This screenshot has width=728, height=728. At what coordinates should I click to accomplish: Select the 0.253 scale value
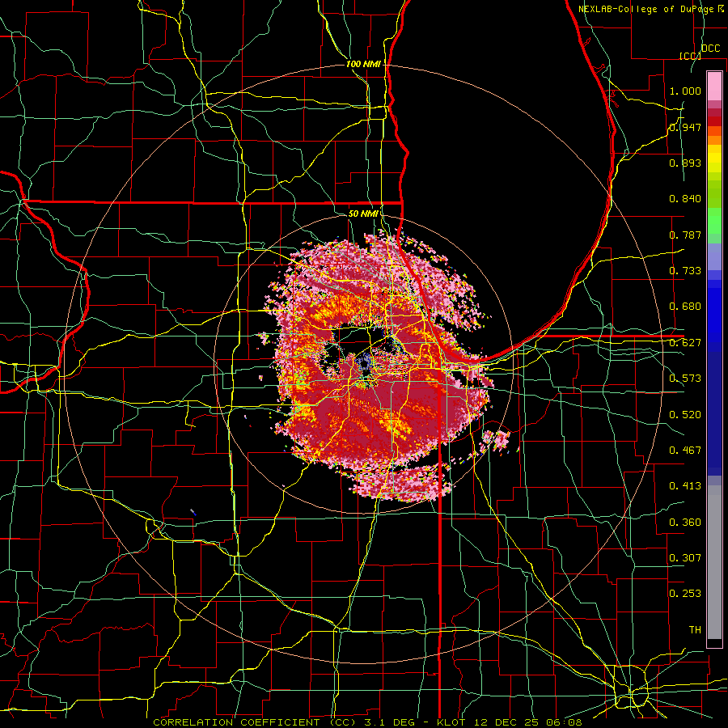point(685,594)
